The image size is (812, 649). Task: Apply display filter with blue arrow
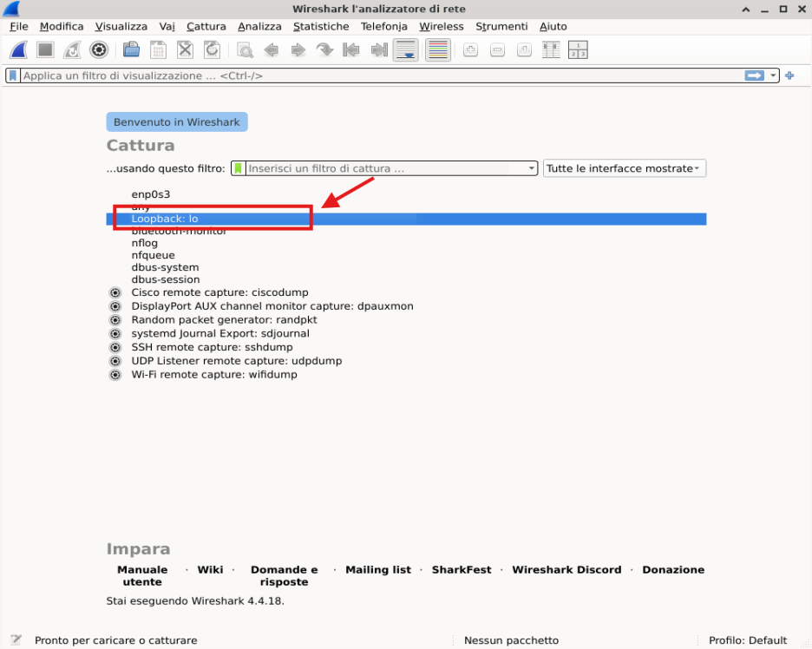pos(755,75)
